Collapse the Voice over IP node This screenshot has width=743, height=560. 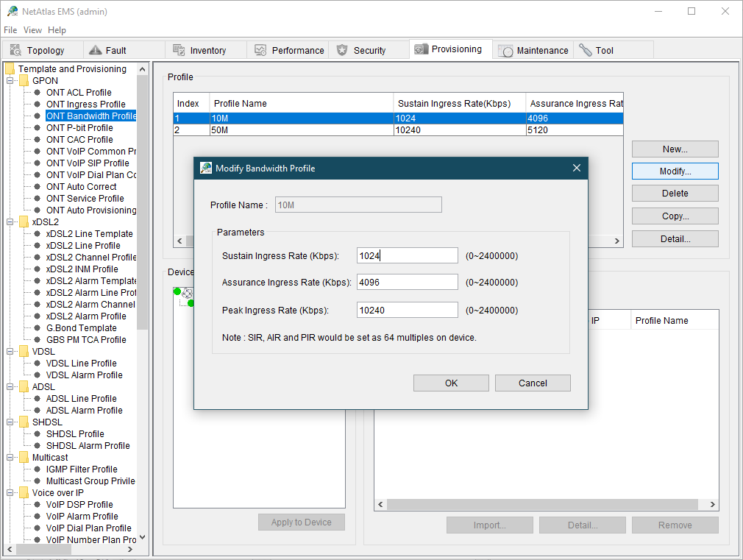coord(10,493)
